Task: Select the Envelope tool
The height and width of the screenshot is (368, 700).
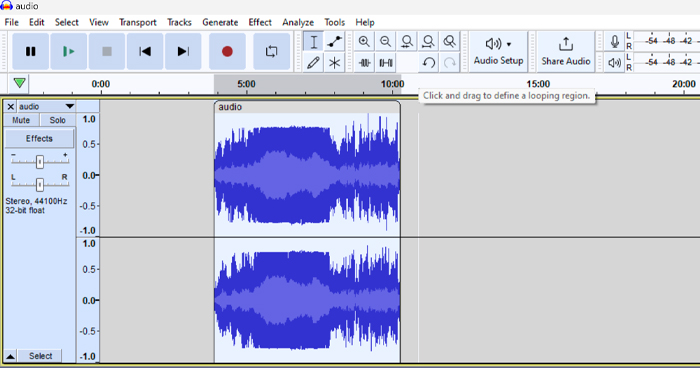Action: (334, 42)
